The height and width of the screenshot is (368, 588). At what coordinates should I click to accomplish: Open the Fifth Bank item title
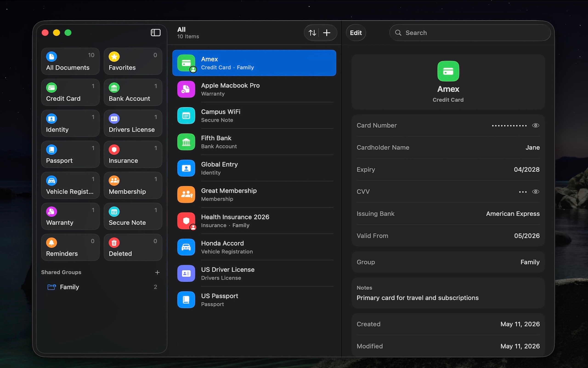click(x=216, y=138)
